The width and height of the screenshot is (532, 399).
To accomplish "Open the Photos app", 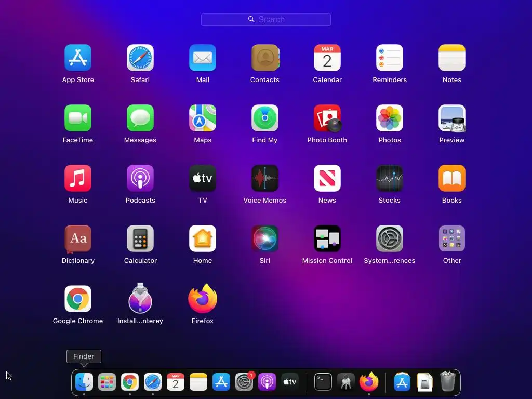I will (x=390, y=118).
